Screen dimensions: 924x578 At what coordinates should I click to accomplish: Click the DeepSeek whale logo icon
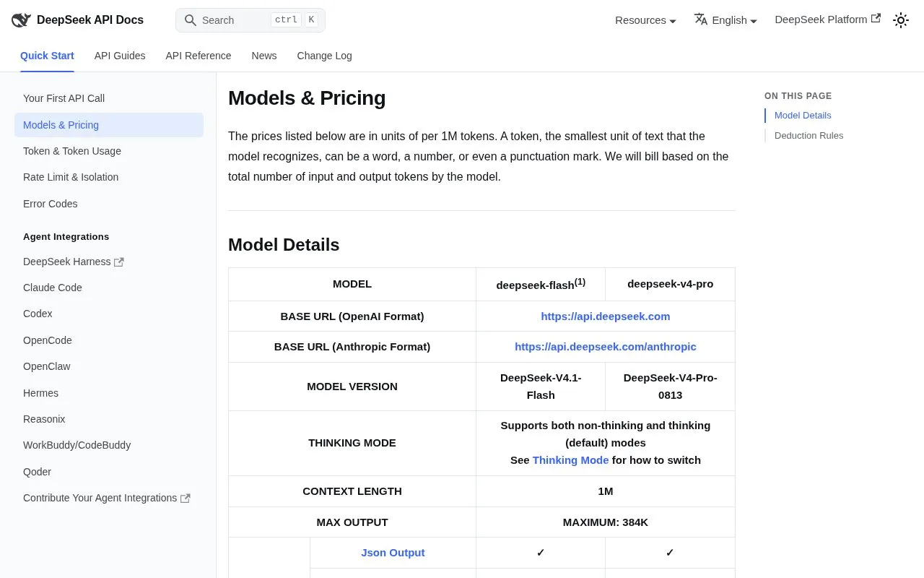21,20
